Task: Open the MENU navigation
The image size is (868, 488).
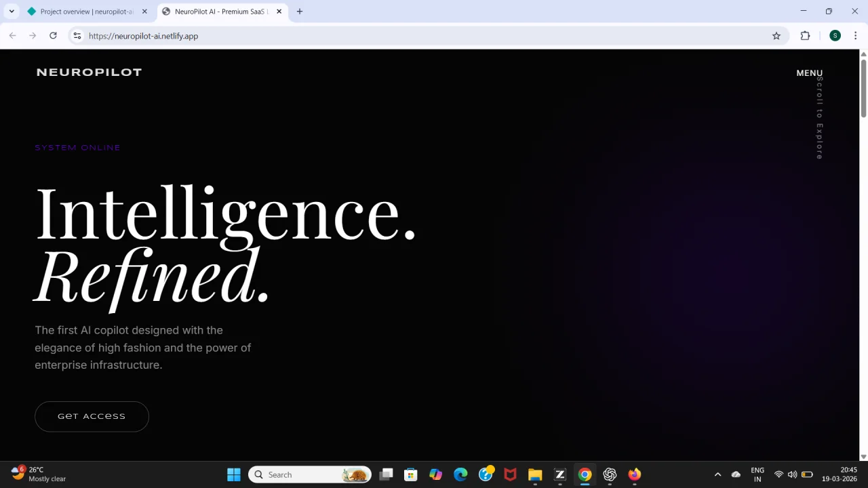Action: coord(809,73)
